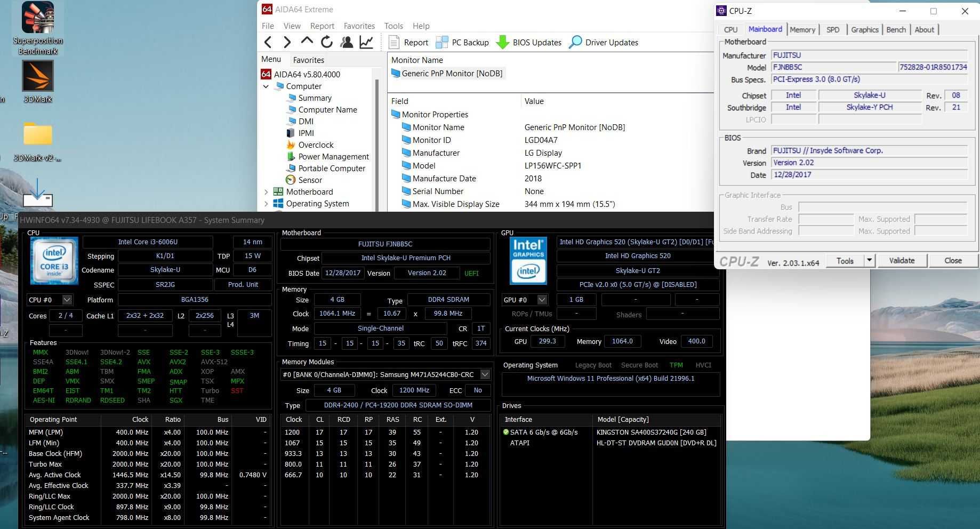This screenshot has height=529, width=980.
Task: Click Tools button in CPU-Z
Action: coord(845,260)
